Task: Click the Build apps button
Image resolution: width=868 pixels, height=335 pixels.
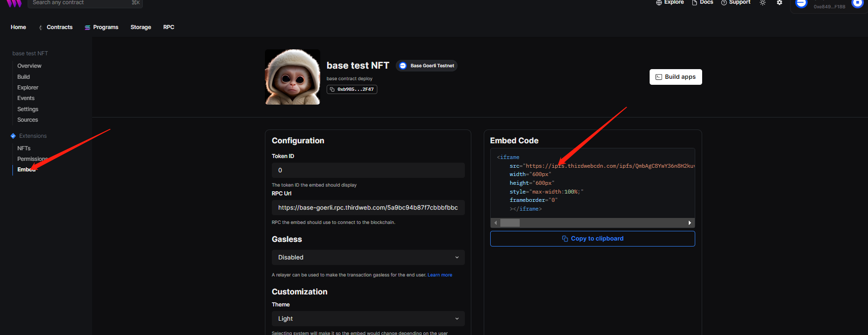Action: [675, 77]
